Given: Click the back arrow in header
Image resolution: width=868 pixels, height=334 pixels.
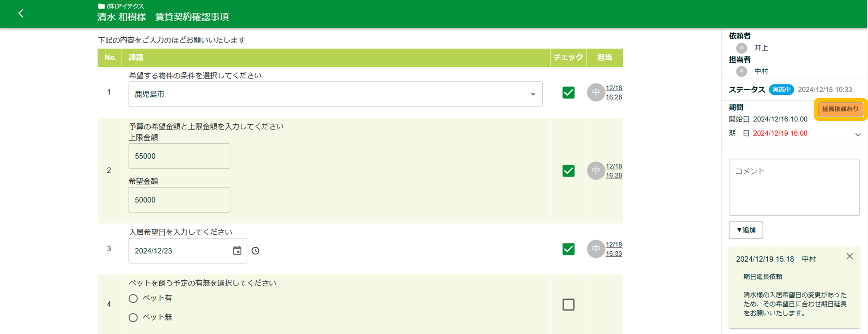Looking at the screenshot, I should click(x=21, y=13).
